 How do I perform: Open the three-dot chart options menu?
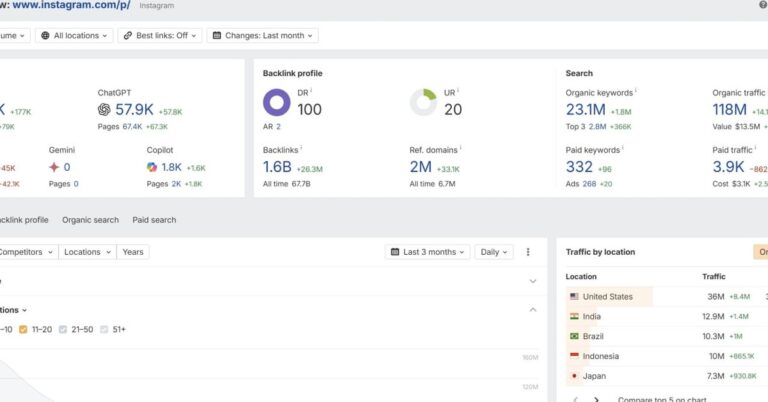click(x=528, y=252)
